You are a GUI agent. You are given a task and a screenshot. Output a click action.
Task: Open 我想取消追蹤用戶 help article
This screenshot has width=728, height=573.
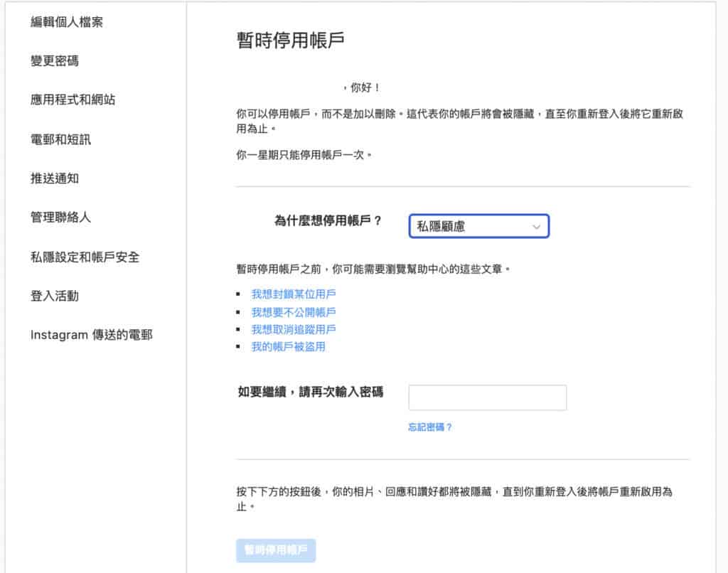click(x=294, y=330)
